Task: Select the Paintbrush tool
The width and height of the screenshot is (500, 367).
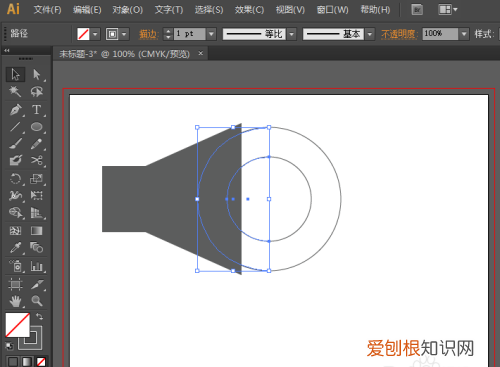Action: pos(15,144)
